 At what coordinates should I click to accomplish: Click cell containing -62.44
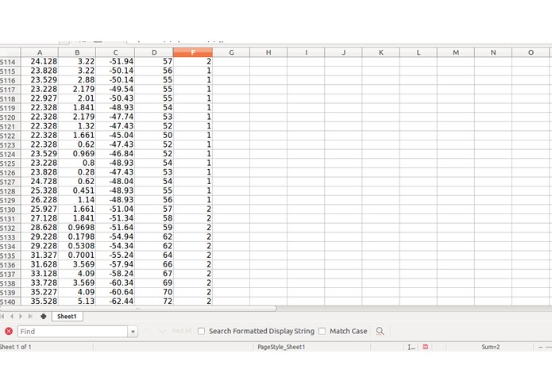(115, 302)
